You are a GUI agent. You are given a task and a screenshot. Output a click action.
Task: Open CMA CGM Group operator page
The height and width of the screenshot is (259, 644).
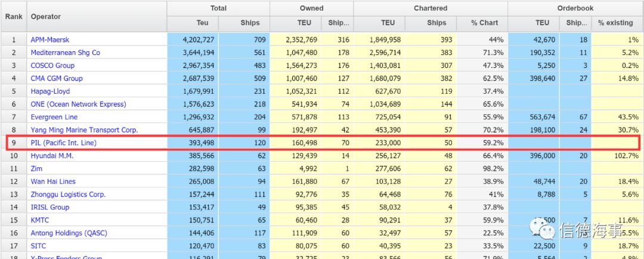[x=57, y=78]
